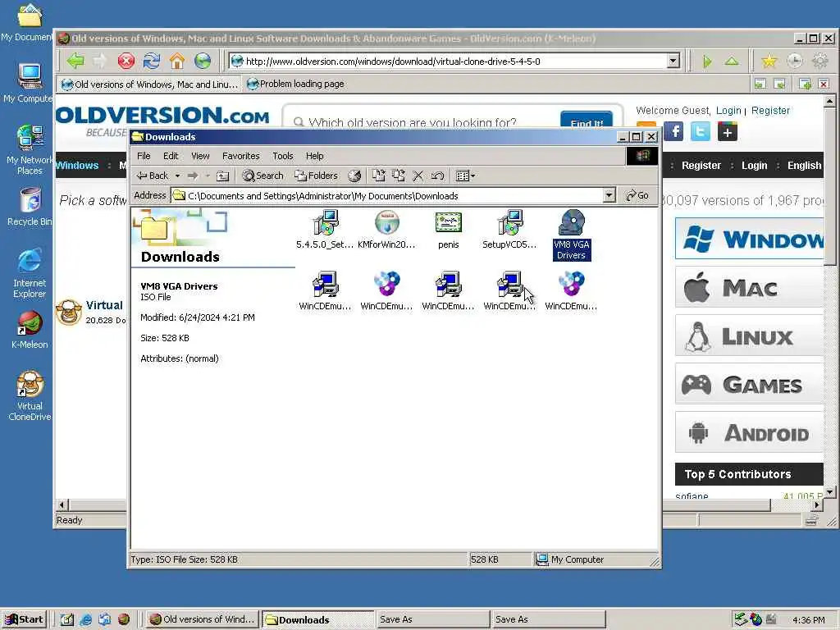
Task: Click the Find It! button on OldVersion
Action: pyautogui.click(x=586, y=121)
